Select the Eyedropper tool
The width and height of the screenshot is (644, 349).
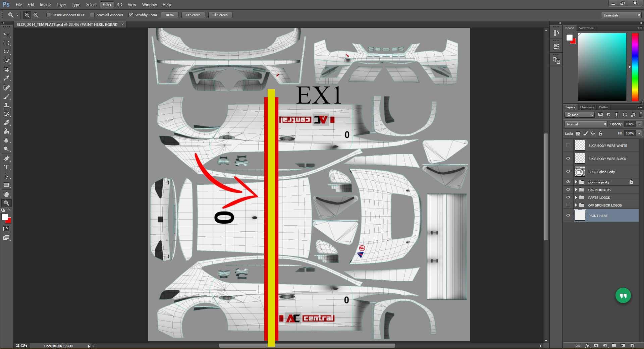pyautogui.click(x=6, y=78)
